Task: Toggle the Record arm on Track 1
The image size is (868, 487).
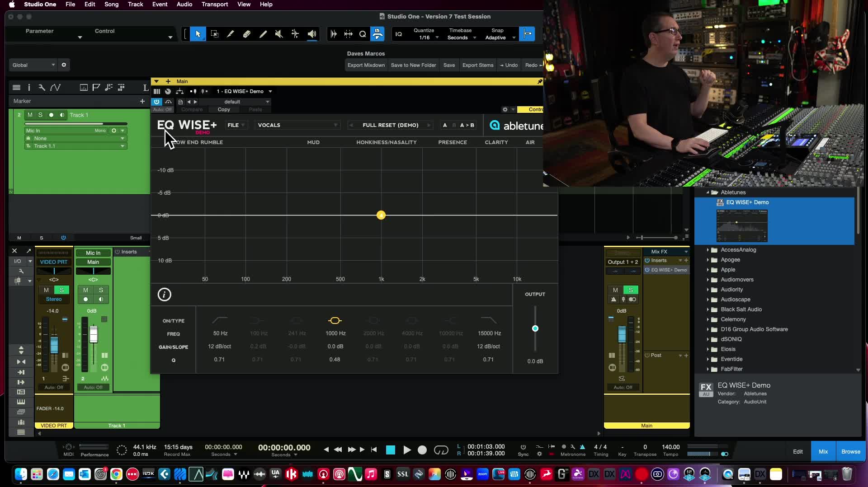Action: tap(51, 115)
